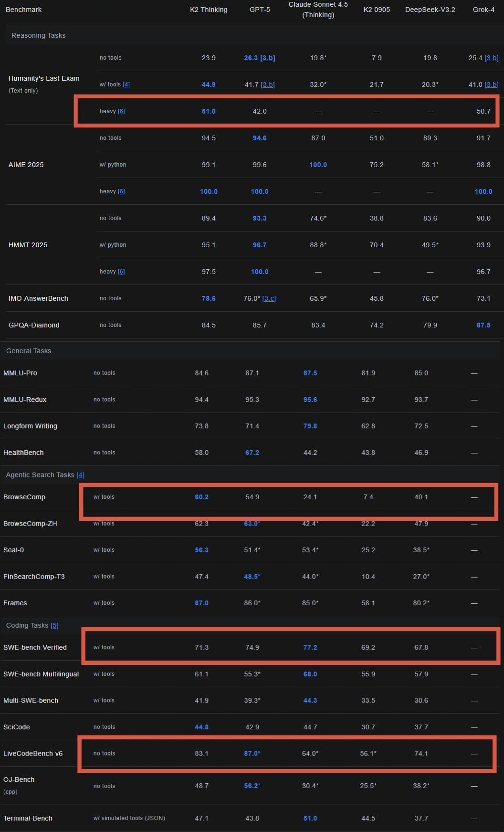Select K2 Thinking's 44.9 Humanity's Last Exam score
The width and height of the screenshot is (504, 832).
point(209,84)
